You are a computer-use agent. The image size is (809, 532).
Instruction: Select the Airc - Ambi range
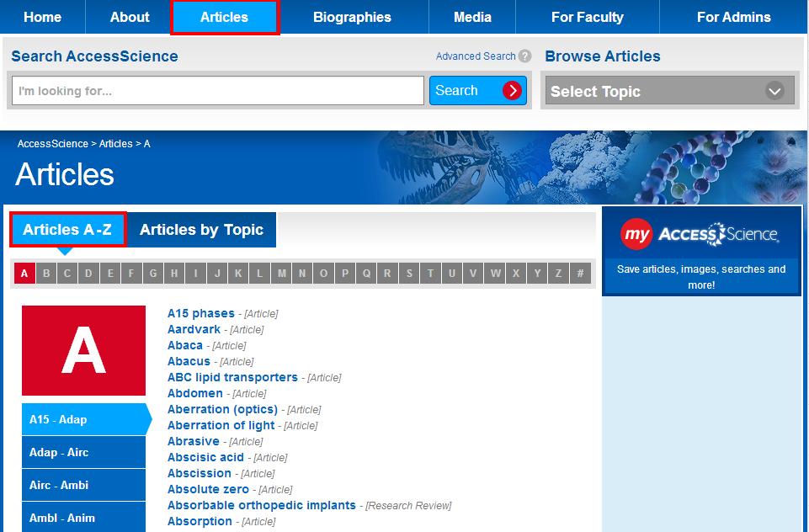tap(83, 485)
